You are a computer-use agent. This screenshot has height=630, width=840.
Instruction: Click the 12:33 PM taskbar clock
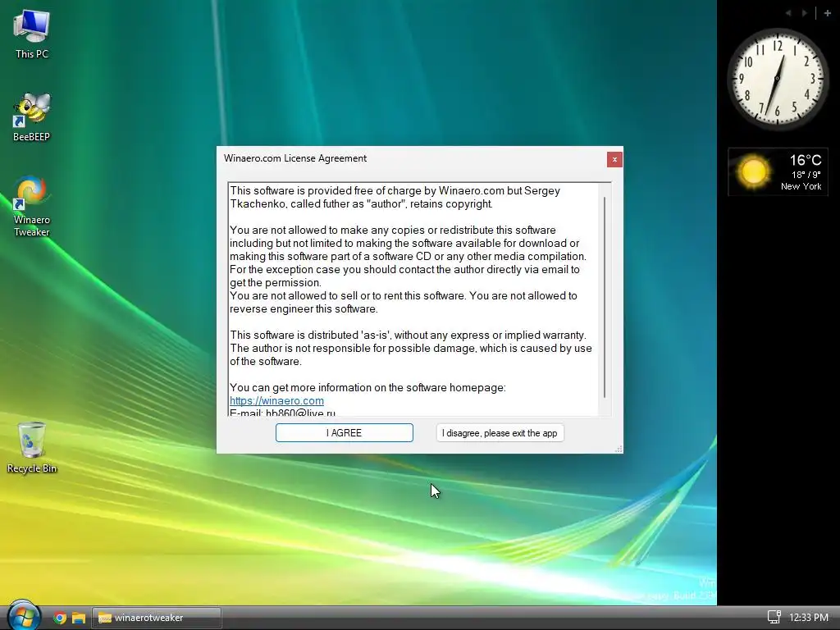[808, 618]
